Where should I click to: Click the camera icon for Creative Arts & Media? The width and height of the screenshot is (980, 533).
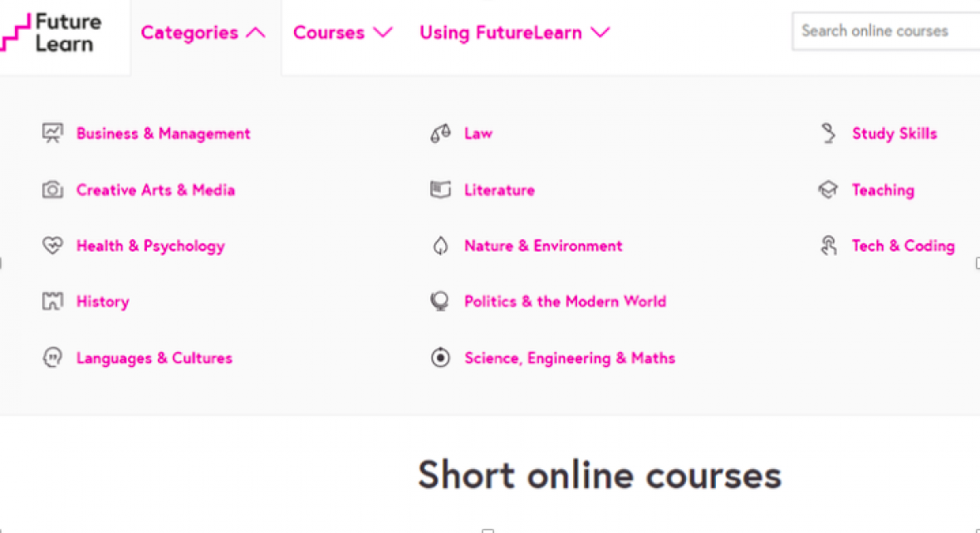coord(52,189)
